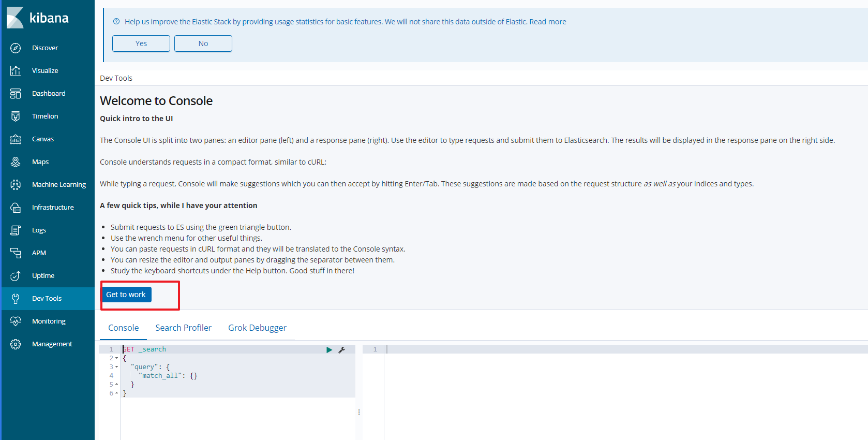Go to Discover label
This screenshot has height=440, width=868.
(x=45, y=48)
